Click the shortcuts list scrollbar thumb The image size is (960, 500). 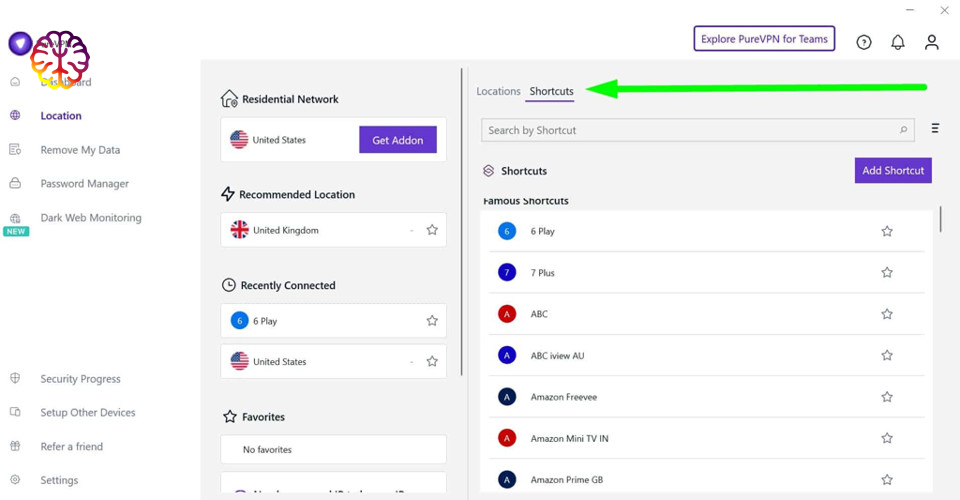[x=940, y=219]
